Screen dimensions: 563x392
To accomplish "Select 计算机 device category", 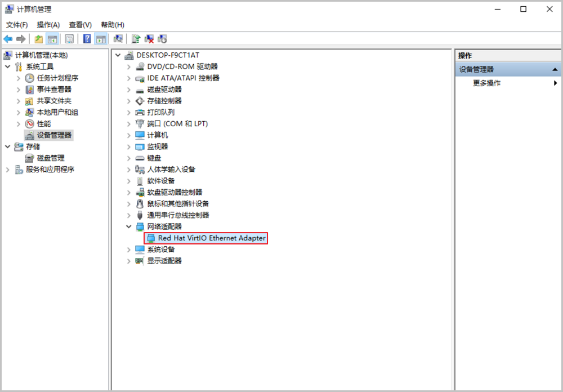I will [157, 135].
